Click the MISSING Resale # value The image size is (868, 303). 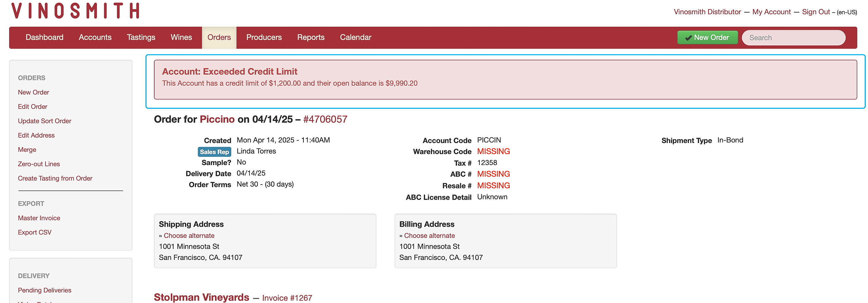[493, 186]
